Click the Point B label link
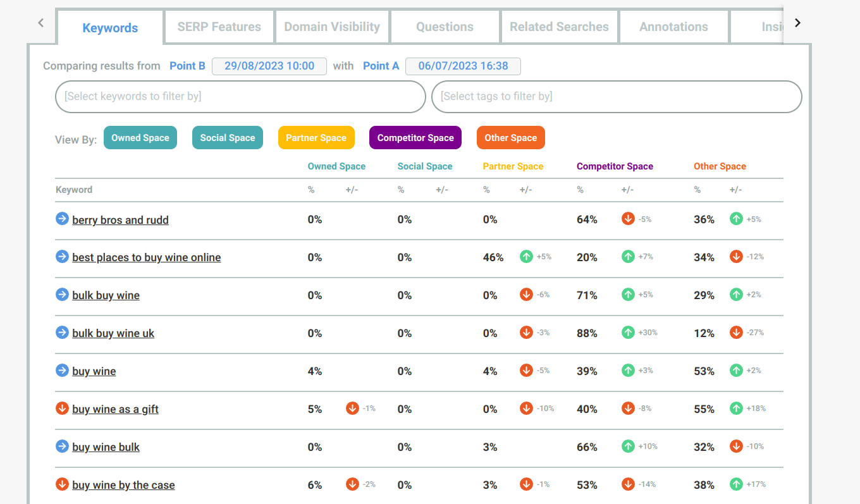The image size is (860, 504). pos(187,66)
